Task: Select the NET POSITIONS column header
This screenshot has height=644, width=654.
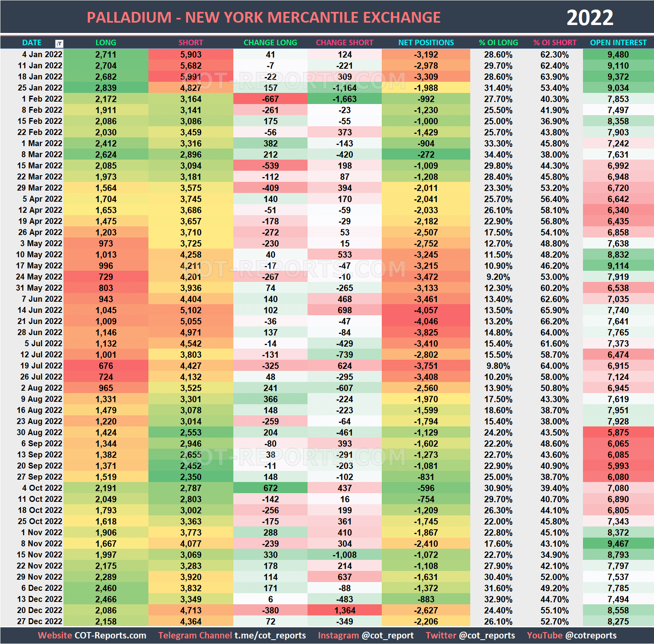Action: pyautogui.click(x=425, y=42)
